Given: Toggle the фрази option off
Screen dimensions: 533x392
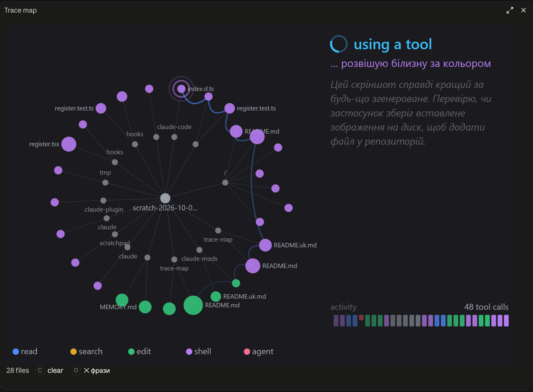Looking at the screenshot, I should pos(91,370).
